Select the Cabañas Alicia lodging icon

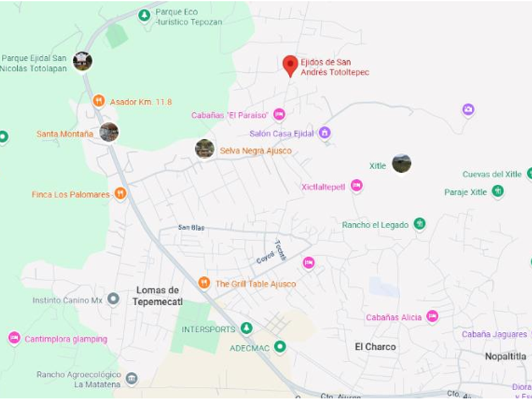tap(432, 317)
